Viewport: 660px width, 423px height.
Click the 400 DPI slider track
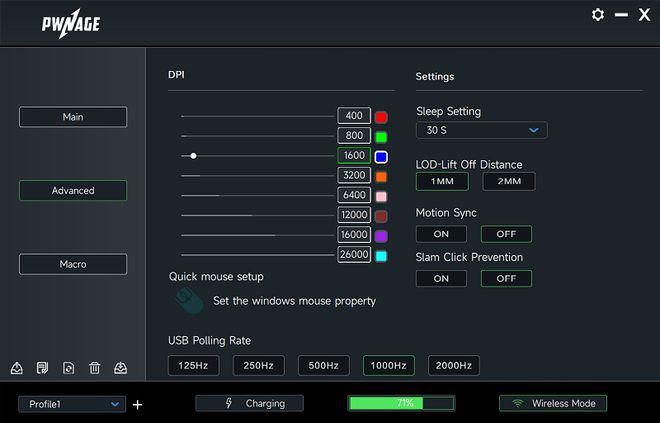[258, 116]
